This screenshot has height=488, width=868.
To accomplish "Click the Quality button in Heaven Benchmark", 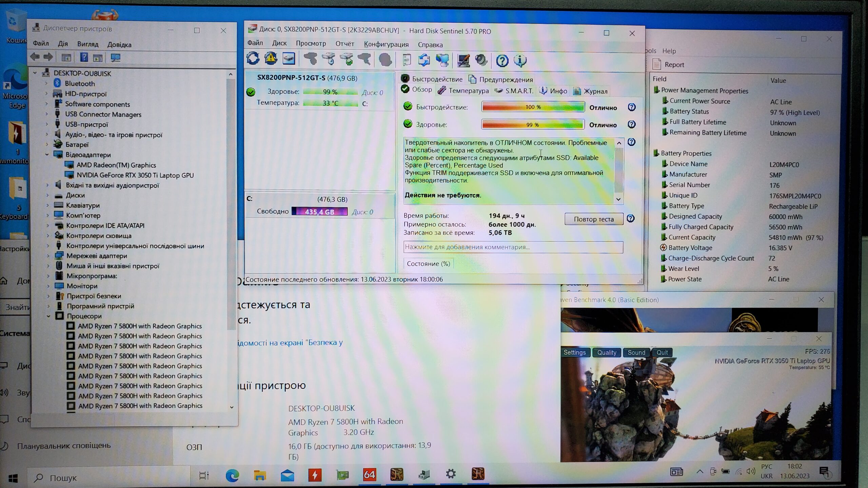I will coord(606,352).
